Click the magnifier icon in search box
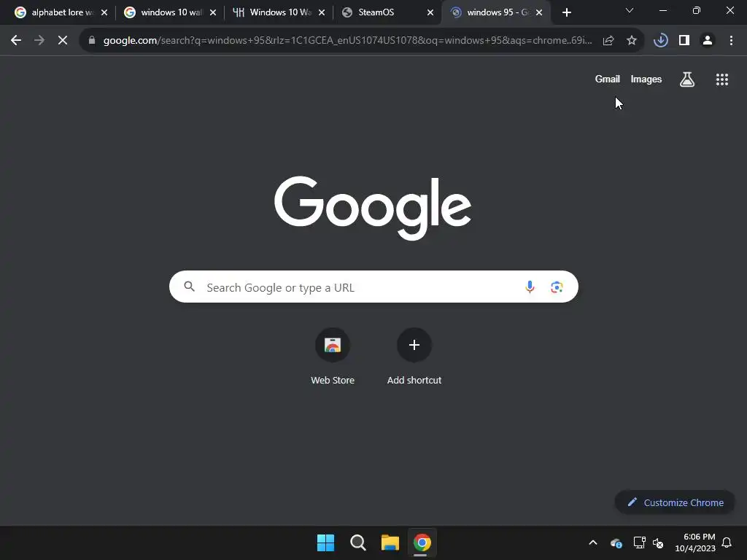747x560 pixels. click(x=189, y=286)
